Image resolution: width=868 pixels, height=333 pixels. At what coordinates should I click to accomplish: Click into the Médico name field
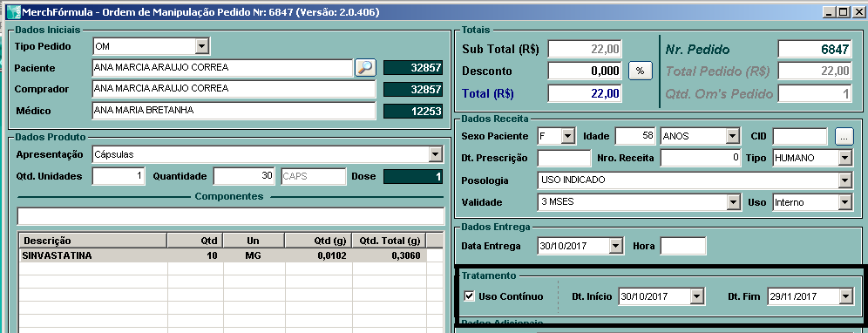(x=234, y=111)
